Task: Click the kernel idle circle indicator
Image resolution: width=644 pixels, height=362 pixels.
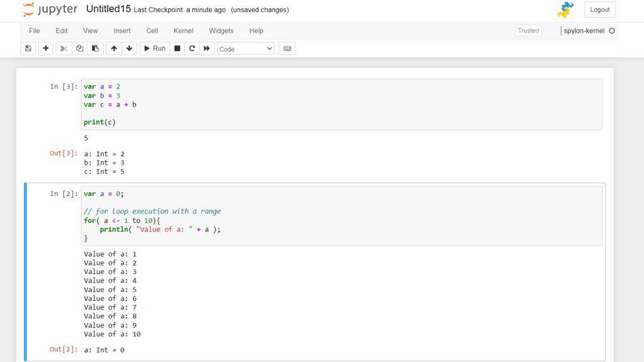Action: (611, 31)
